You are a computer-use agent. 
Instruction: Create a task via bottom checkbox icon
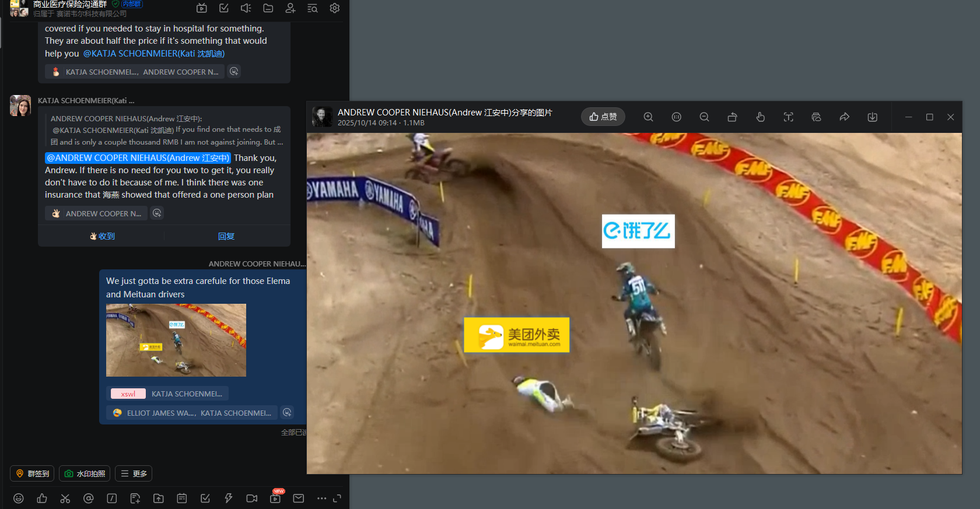(205, 499)
